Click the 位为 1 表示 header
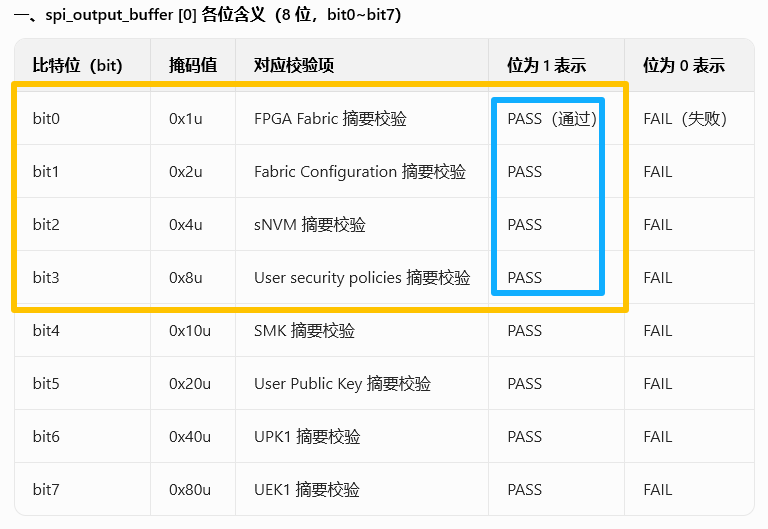768x529 pixels. point(547,65)
